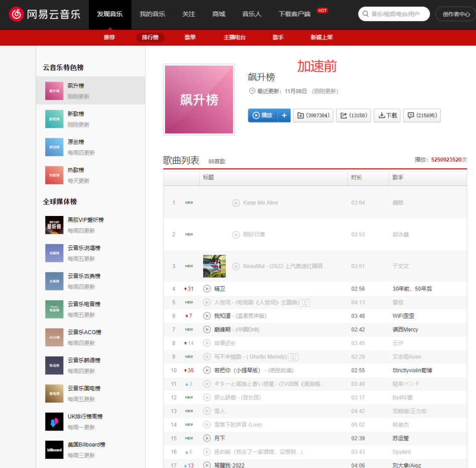The height and width of the screenshot is (468, 476).
Task: Play the song Beautiful by 于文文
Action: click(x=236, y=266)
